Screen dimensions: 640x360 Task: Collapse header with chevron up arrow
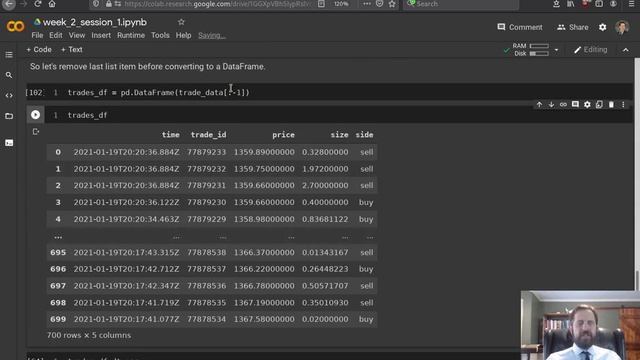626,50
